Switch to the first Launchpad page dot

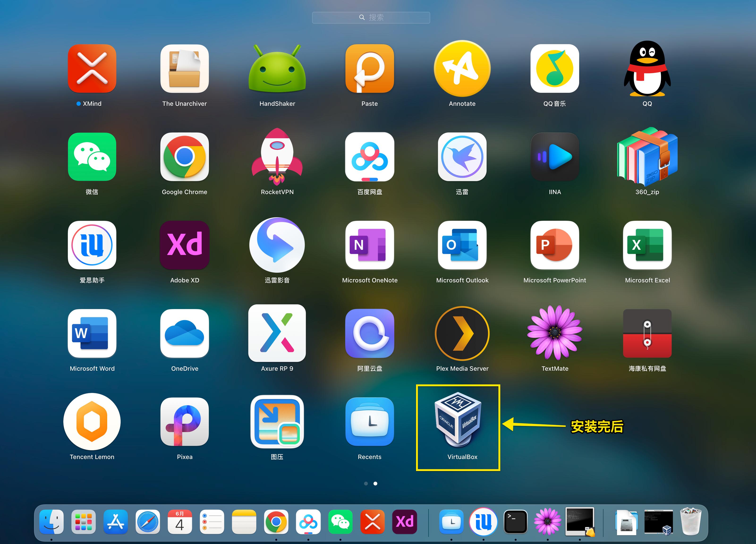click(366, 483)
